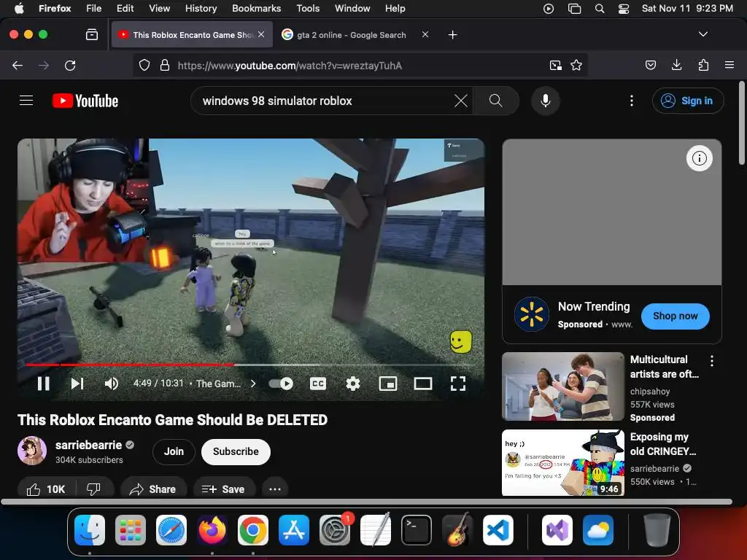List all tabs dropdown arrow
Viewport: 747px width, 560px height.
point(703,34)
